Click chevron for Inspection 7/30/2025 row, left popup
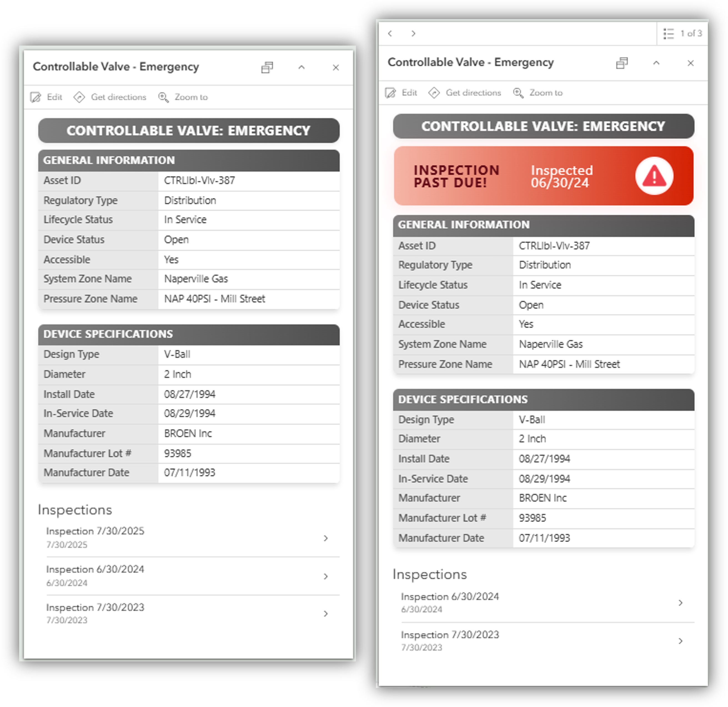 click(x=326, y=538)
